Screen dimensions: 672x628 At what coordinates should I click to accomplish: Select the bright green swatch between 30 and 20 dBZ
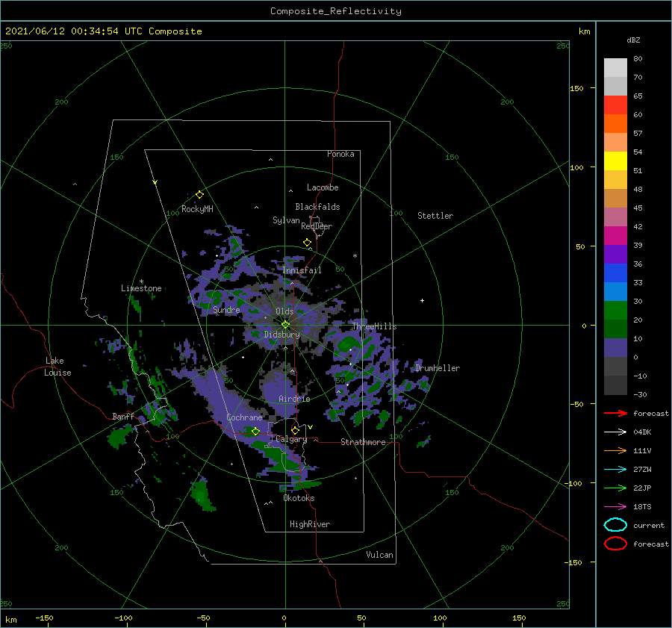[615, 311]
